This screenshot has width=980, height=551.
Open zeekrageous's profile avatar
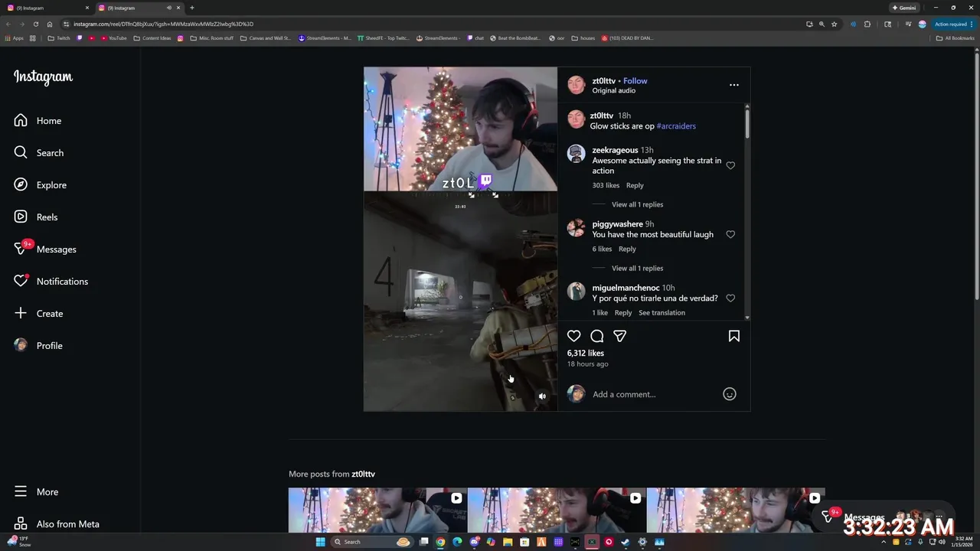coord(577,154)
